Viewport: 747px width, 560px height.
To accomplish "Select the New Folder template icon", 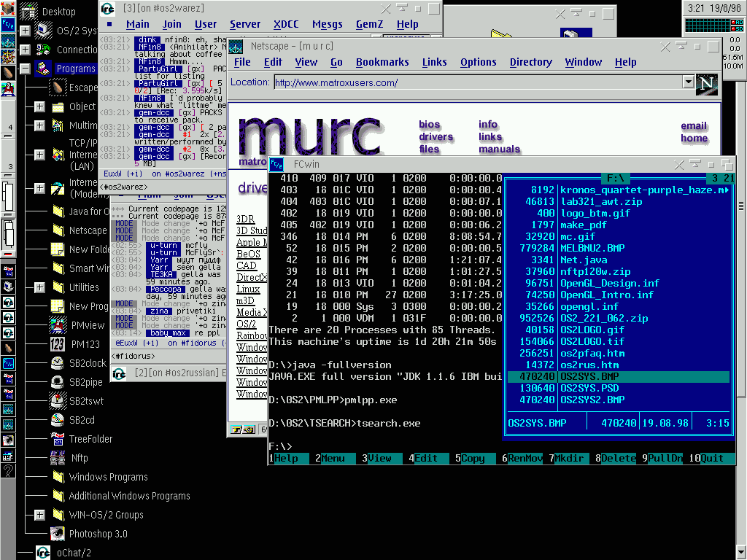I will click(58, 249).
